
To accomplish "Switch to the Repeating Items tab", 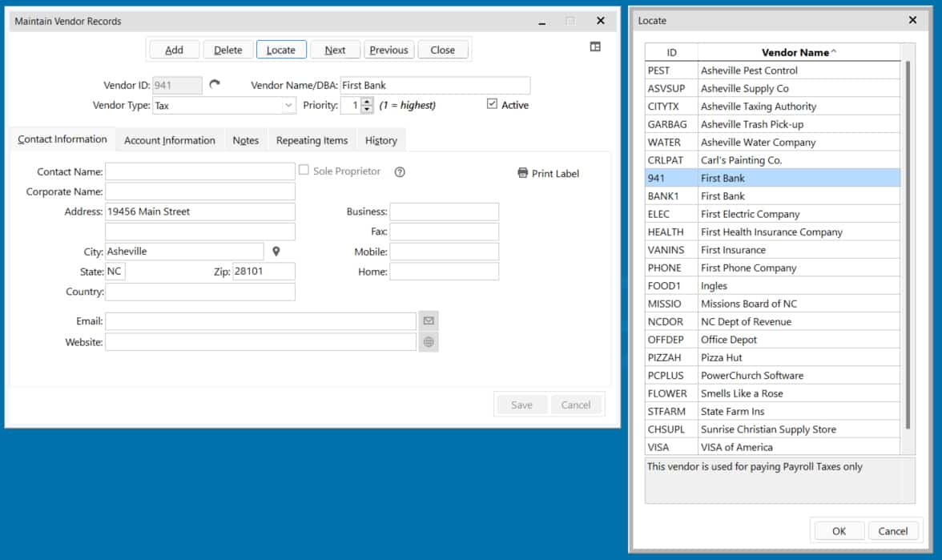I will (312, 141).
